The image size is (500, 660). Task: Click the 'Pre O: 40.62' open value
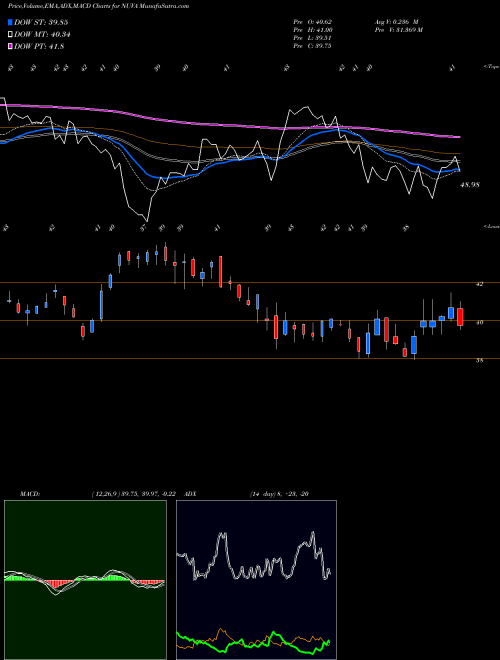tap(313, 21)
